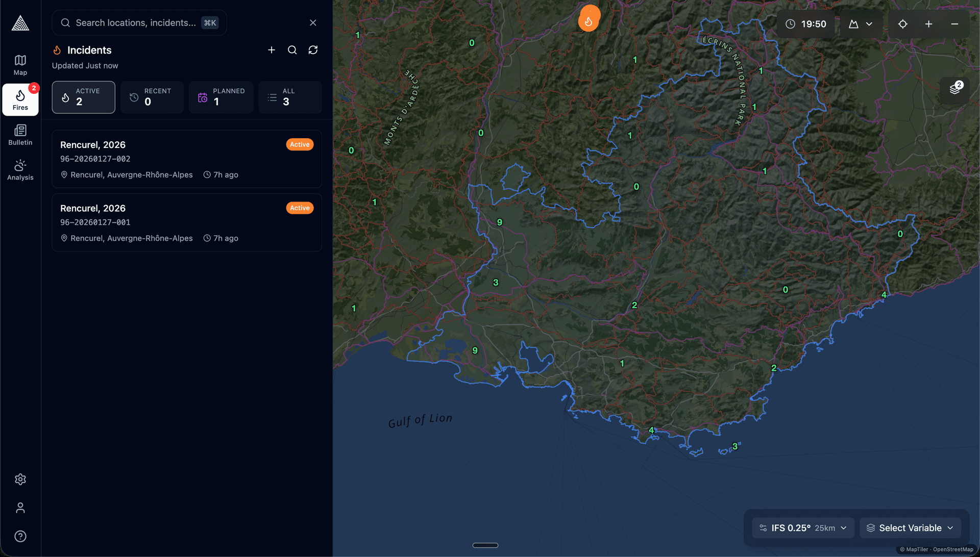Screen dimensions: 980x557
Task: Zoom in using the plus map control
Action: point(928,24)
